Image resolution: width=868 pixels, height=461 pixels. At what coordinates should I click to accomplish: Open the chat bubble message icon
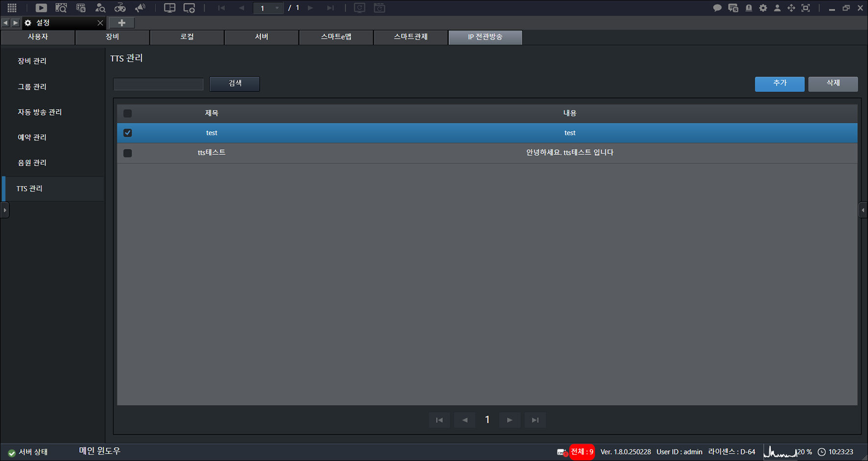(x=717, y=8)
